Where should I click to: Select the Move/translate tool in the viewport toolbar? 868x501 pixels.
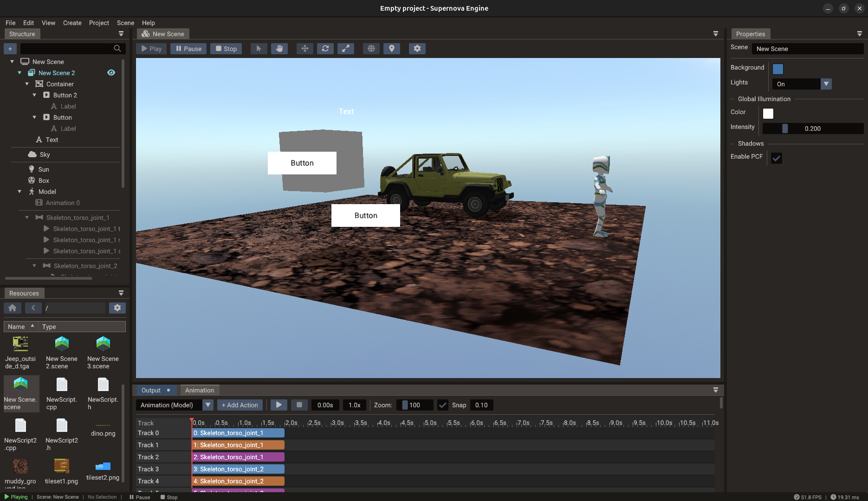pos(304,48)
